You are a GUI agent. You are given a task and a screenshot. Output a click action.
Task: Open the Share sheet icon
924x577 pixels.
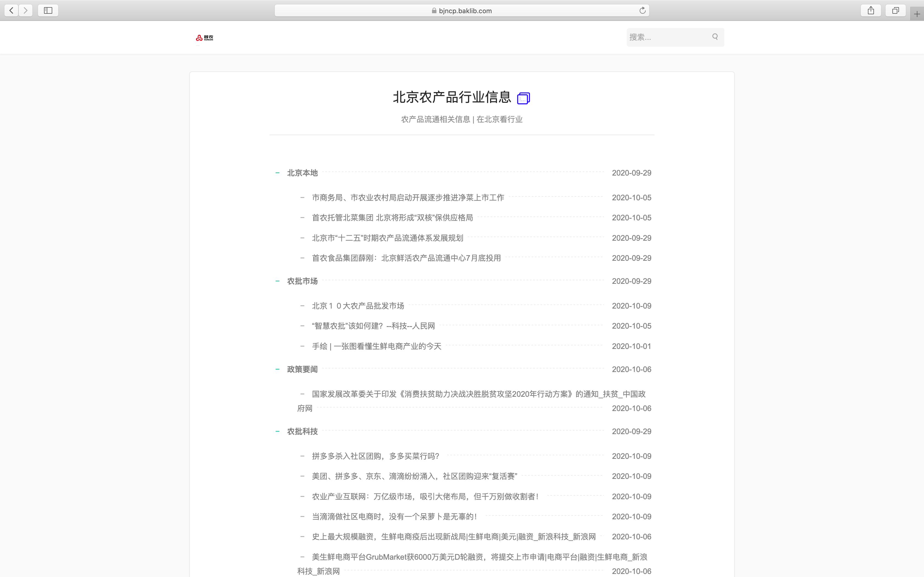point(871,10)
